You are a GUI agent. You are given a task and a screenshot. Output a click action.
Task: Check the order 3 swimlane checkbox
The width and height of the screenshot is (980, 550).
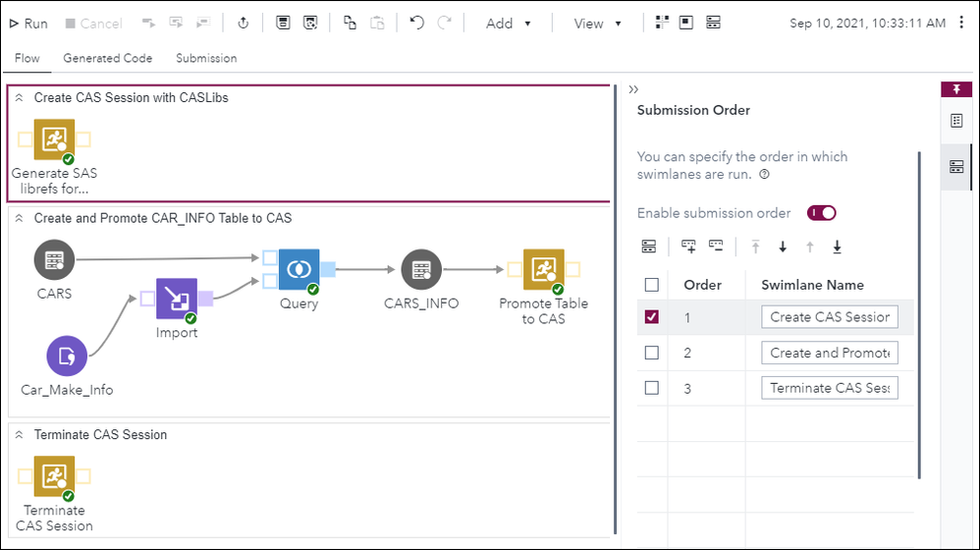651,388
